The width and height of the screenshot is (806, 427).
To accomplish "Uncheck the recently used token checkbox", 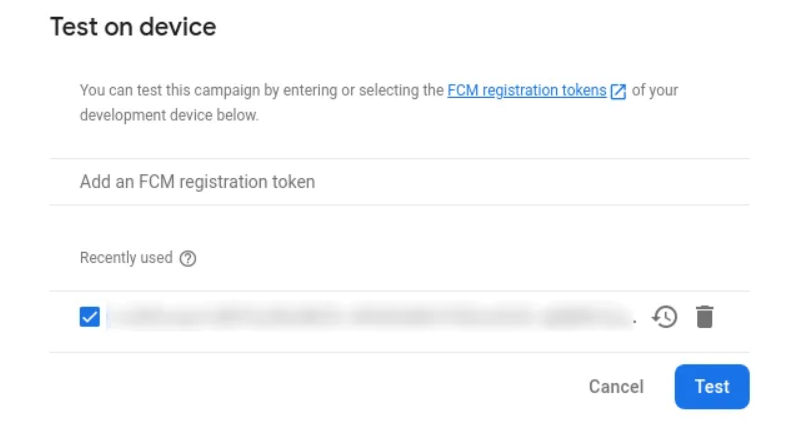I will click(89, 317).
